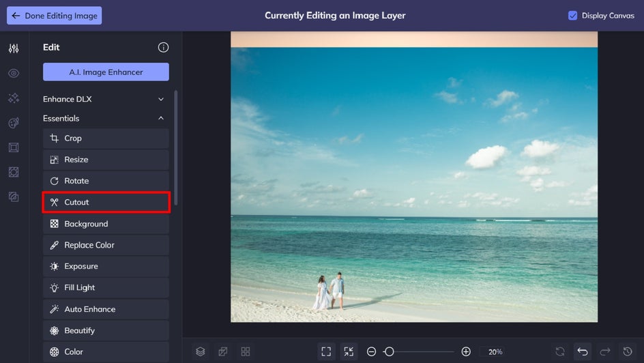Click the info icon beside Edit

click(163, 47)
